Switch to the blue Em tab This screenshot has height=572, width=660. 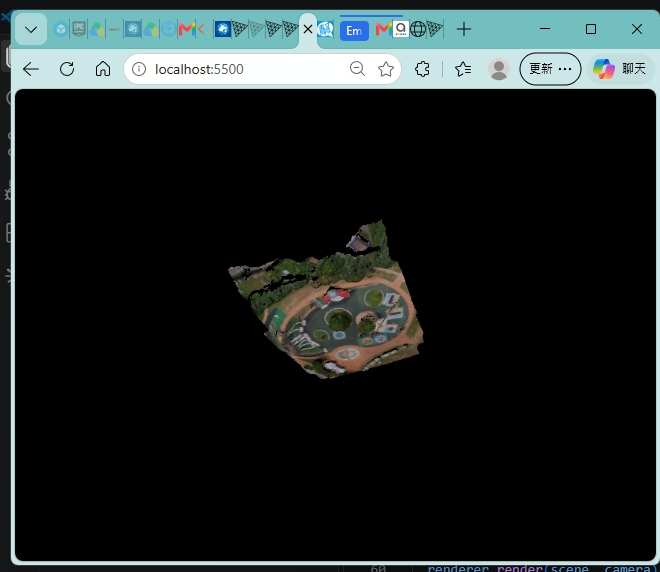click(354, 31)
